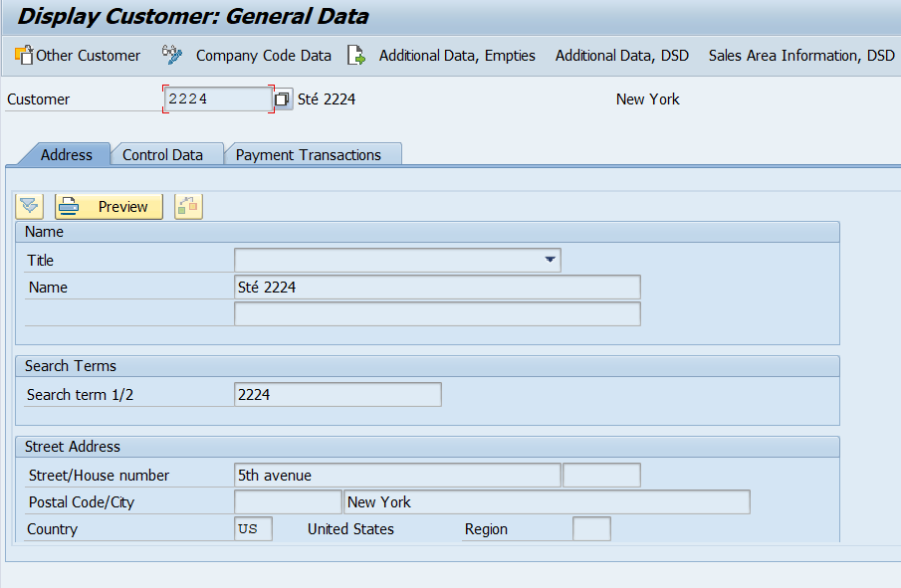Open Additional Data, DSD

621,55
